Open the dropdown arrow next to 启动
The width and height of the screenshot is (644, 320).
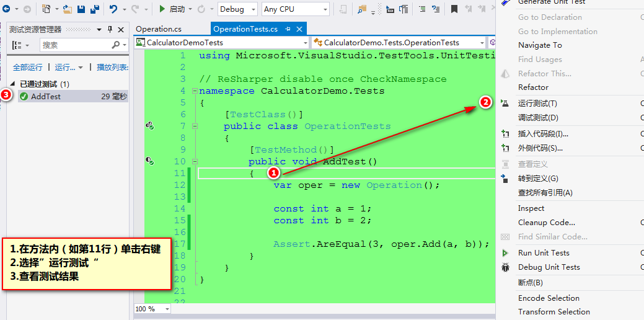click(x=190, y=9)
